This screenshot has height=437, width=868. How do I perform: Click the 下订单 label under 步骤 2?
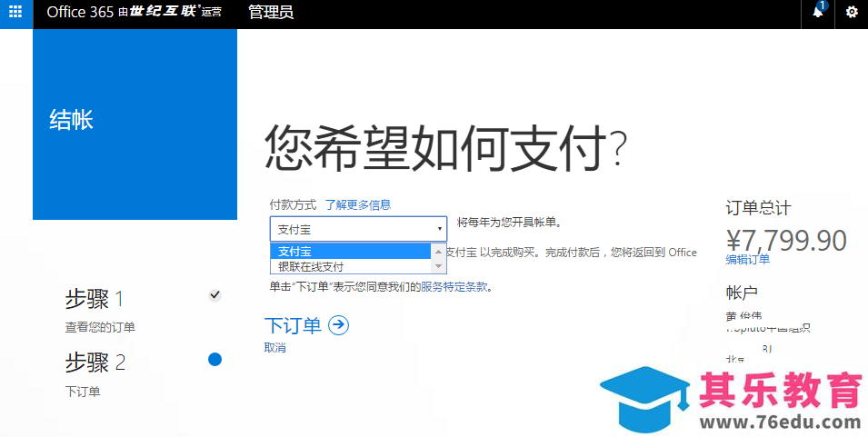pos(83,392)
